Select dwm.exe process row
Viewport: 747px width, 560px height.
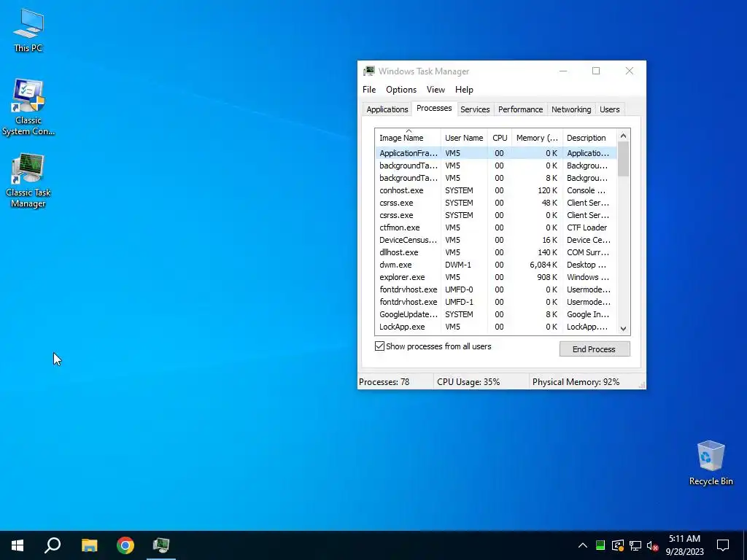tap(495, 264)
